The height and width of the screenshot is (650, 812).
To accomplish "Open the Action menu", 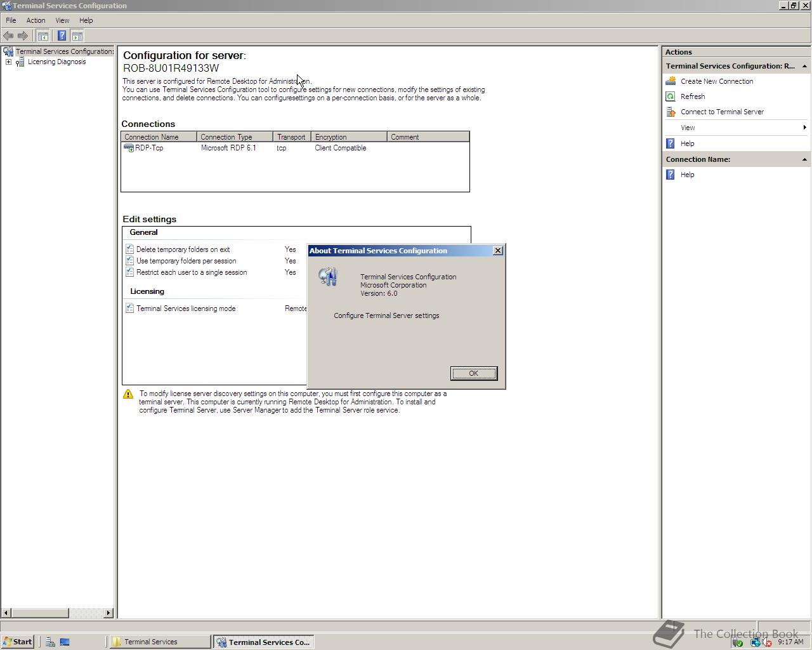I will pos(36,20).
